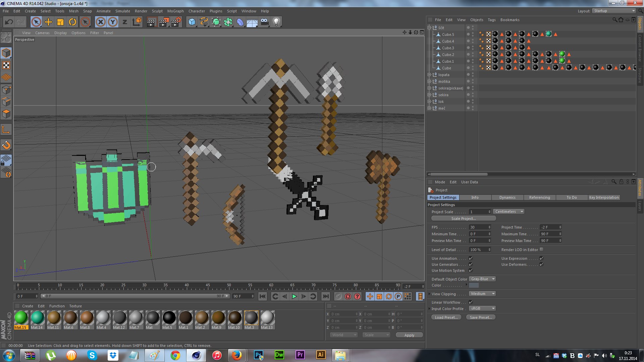The height and width of the screenshot is (362, 644).
Task: Toggle visibility dot of Cube.5
Action: tap(468, 34)
